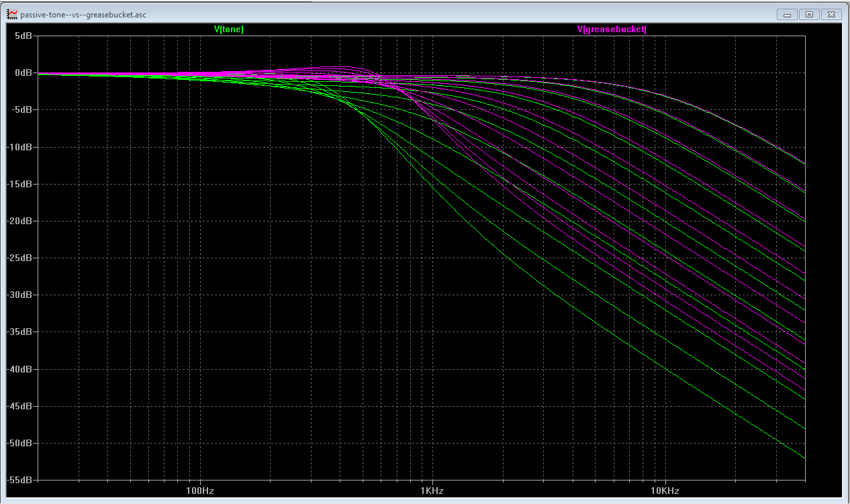This screenshot has height=504, width=850.
Task: Select the green V(tone) trace label
Action: tap(228, 30)
